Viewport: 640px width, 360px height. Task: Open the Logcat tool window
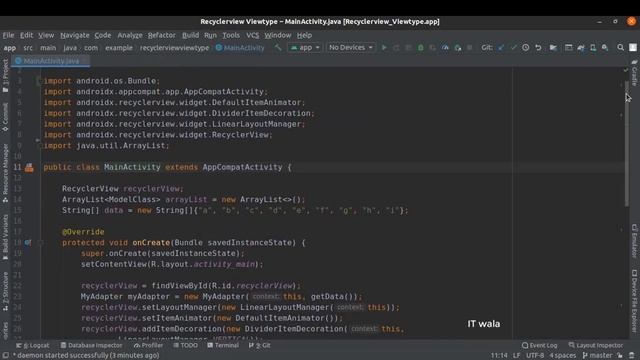tap(33, 345)
